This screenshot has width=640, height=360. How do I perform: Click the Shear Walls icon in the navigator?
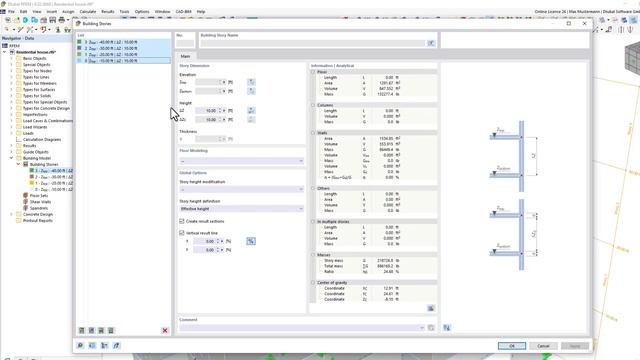[25, 202]
